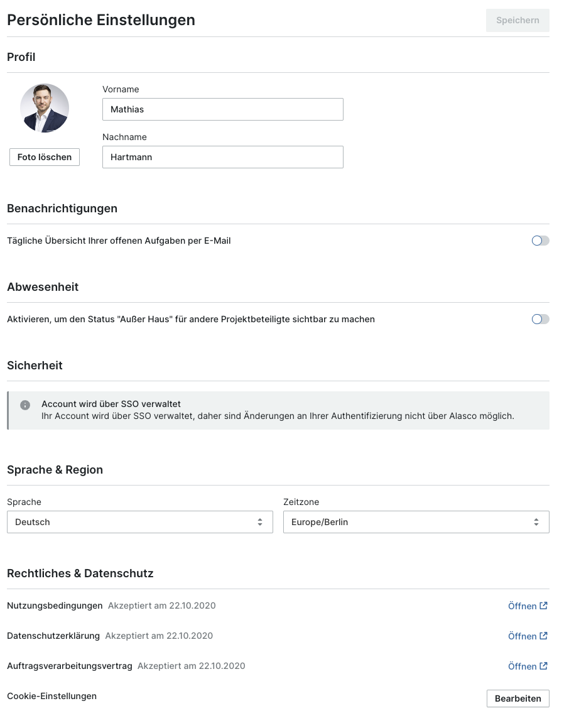574x728 pixels.
Task: Click the Speichern button
Action: 517,21
